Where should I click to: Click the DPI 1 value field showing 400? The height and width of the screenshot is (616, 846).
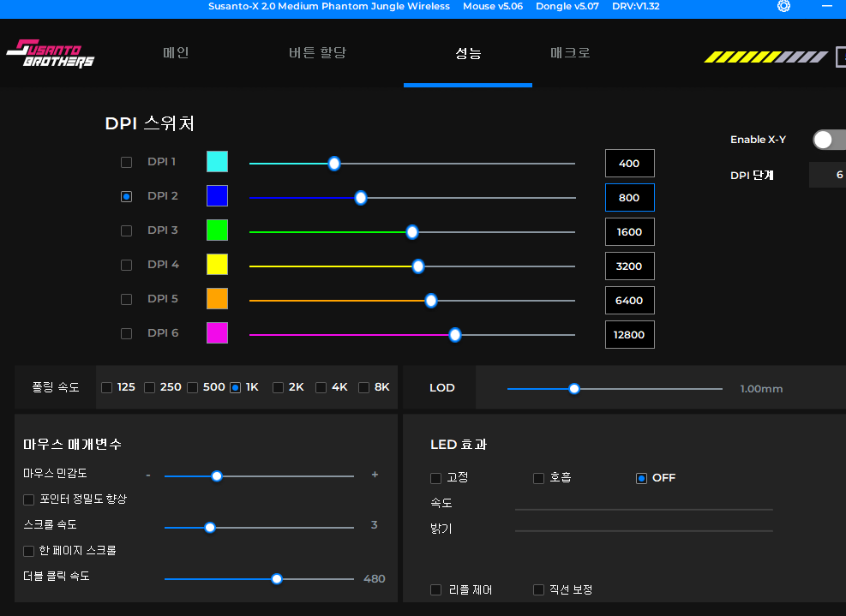pos(630,164)
